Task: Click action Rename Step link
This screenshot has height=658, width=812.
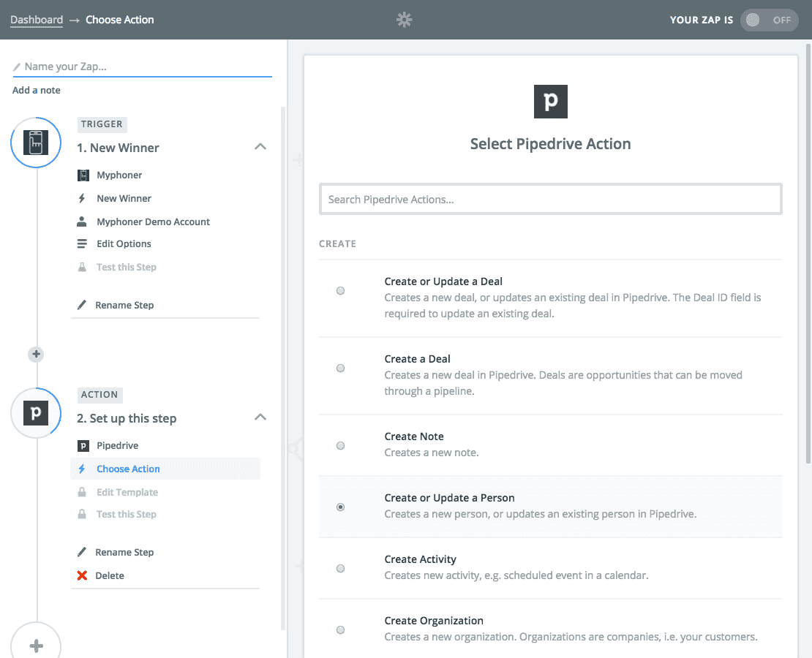Action: pos(124,553)
